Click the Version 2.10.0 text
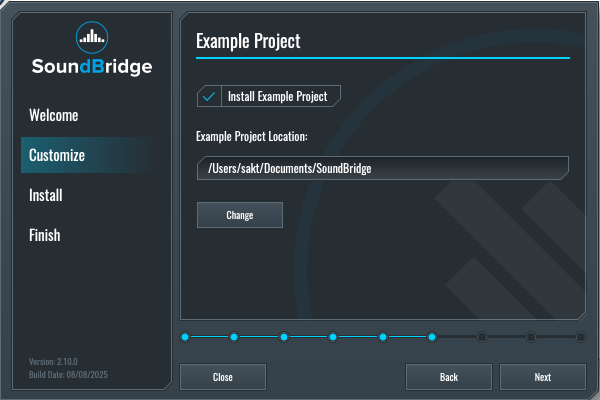Image resolution: width=600 pixels, height=400 pixels. 53,362
